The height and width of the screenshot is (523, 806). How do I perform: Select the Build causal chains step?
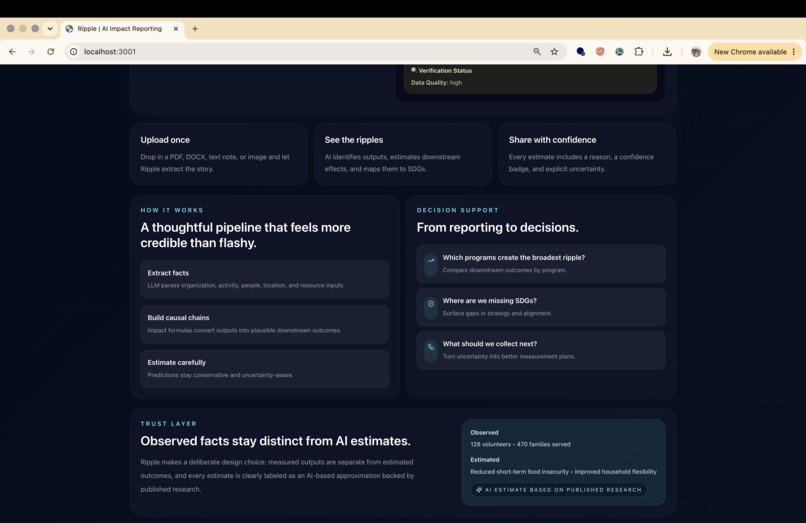coord(264,324)
